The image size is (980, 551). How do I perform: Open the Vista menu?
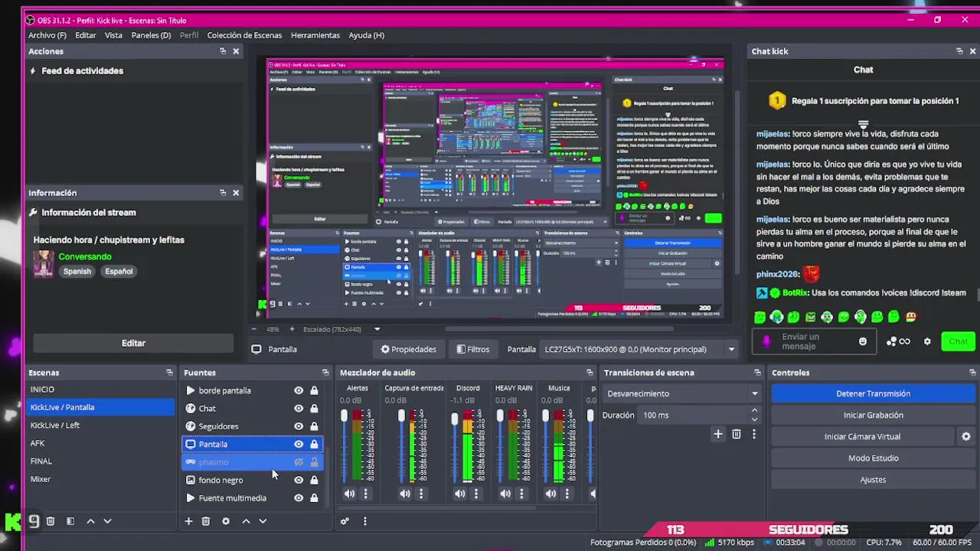point(113,35)
